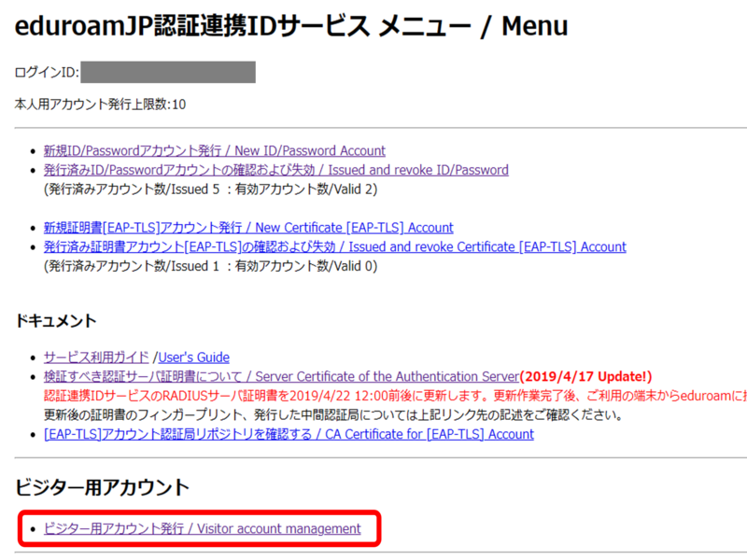Open Issued and revoke ID/Password link
747x560 pixels.
point(275,170)
